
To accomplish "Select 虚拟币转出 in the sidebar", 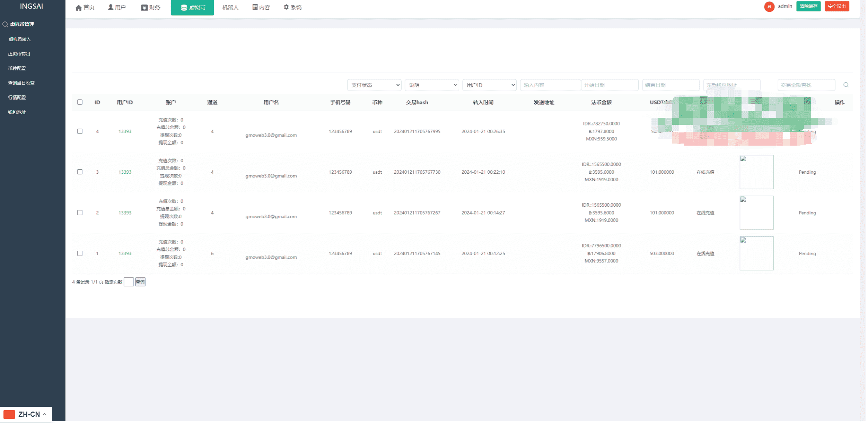I will pos(19,54).
